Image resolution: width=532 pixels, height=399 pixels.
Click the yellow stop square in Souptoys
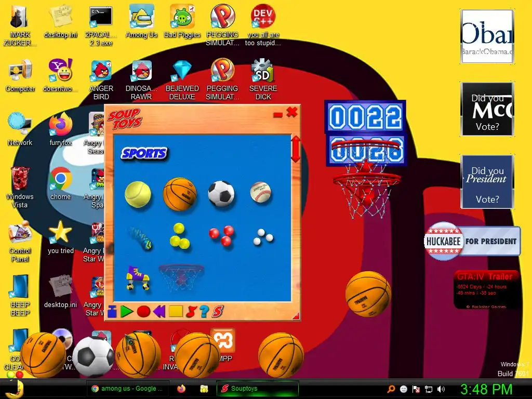coord(176,312)
